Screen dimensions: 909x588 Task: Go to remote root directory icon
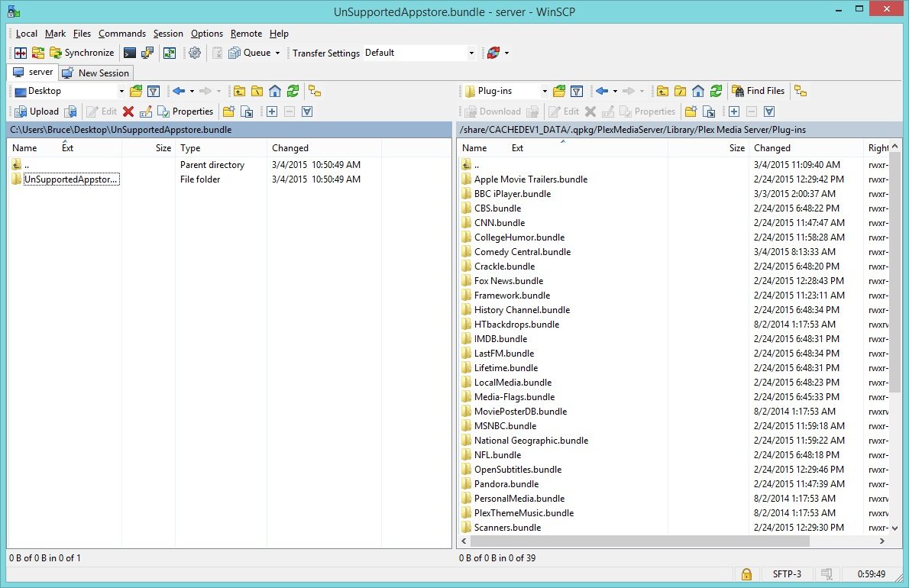point(681,91)
